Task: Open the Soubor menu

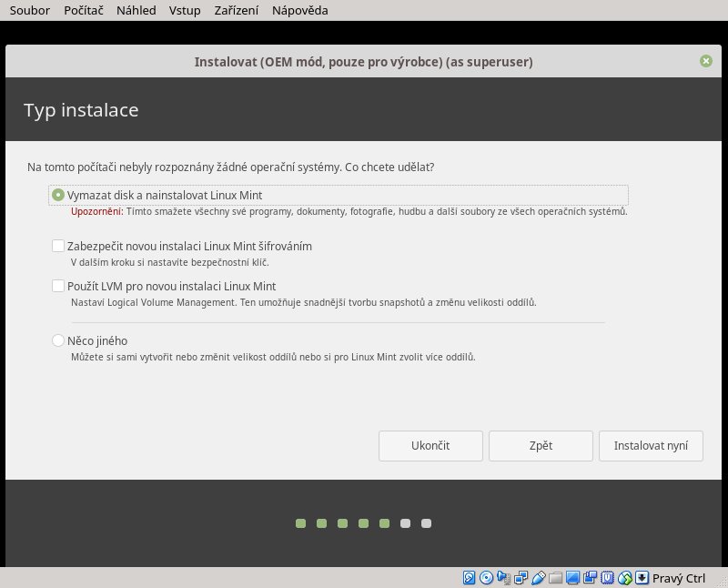Action: 29,11
